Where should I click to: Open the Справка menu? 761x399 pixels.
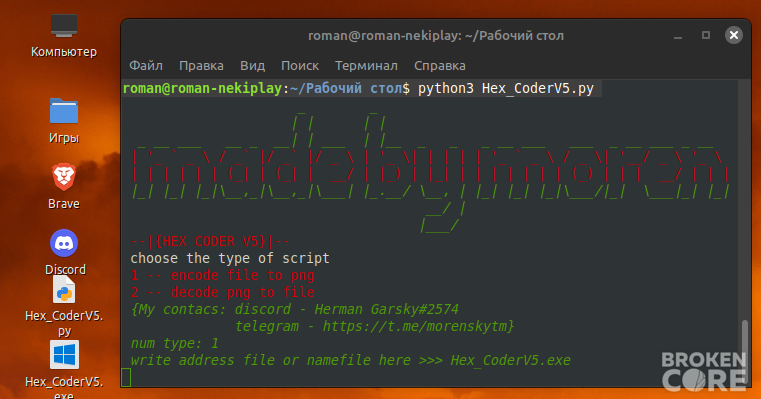pos(440,66)
